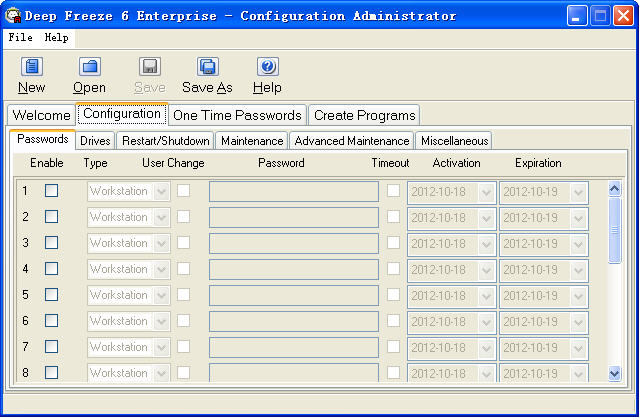Switch to the One Time Passwords tab

[237, 115]
